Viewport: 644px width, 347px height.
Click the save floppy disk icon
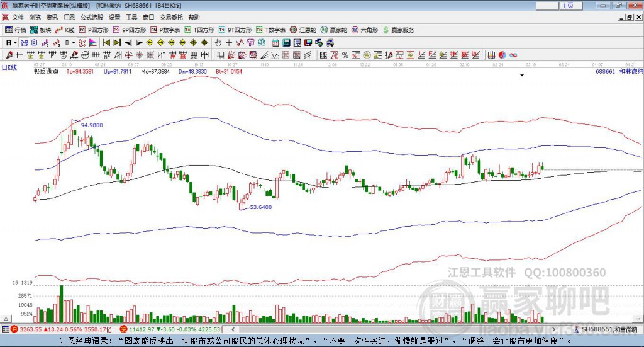[308, 43]
